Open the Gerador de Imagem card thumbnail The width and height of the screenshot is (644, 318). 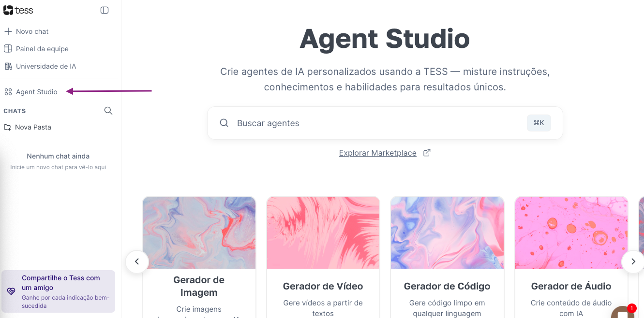point(199,232)
